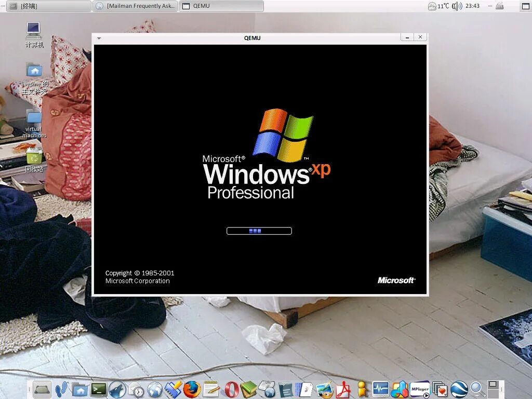
Task: Open the computer desktop icon
Action: pos(34,35)
